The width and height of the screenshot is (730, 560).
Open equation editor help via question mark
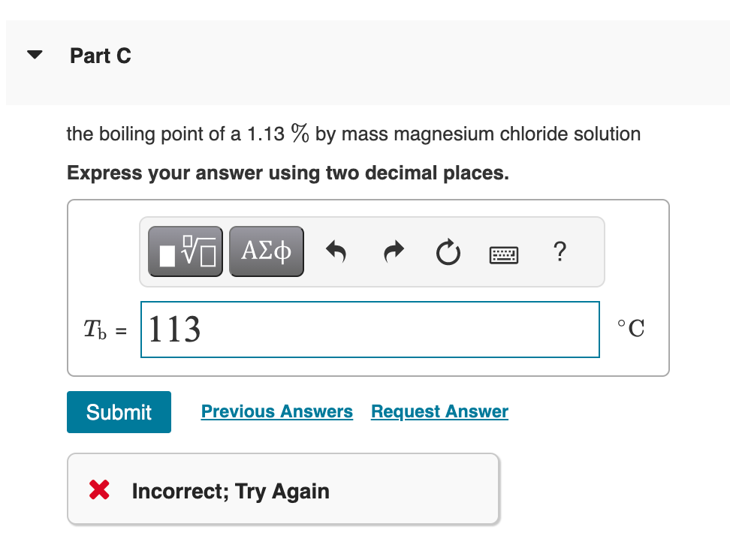coord(560,253)
